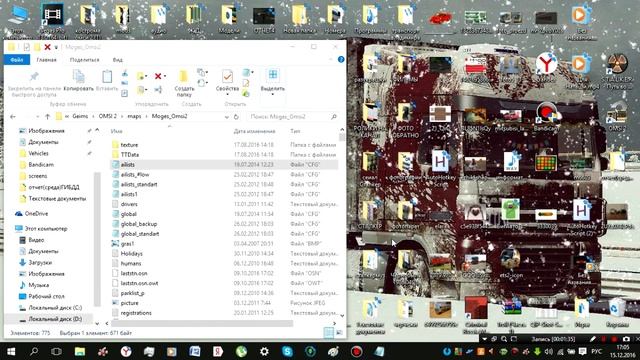640x360 pixels.
Task: Click the Свойства properties checkmark icon
Action: pos(227,76)
